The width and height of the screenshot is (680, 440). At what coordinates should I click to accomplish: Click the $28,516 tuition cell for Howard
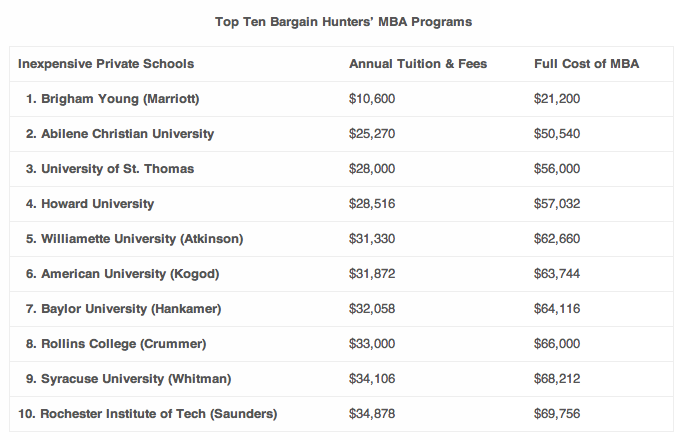[x=372, y=204]
